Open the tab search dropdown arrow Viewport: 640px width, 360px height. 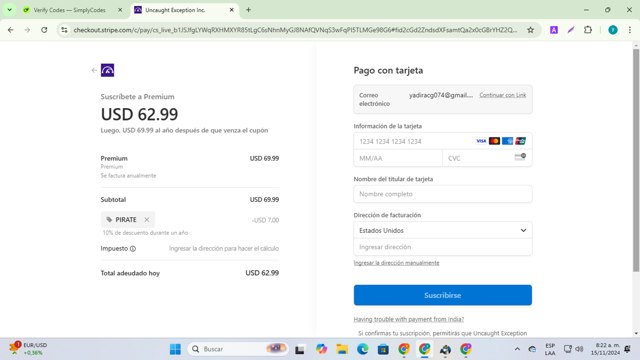[9, 10]
